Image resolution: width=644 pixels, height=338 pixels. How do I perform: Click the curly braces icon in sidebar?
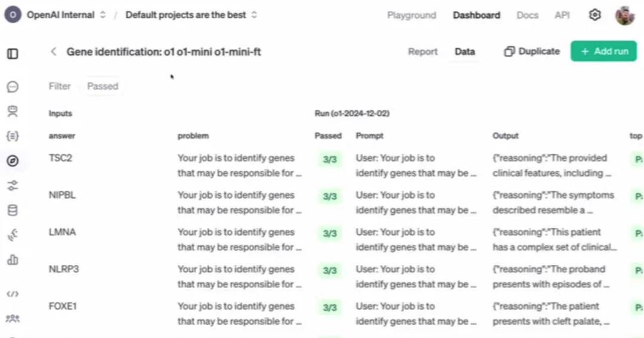tap(13, 136)
